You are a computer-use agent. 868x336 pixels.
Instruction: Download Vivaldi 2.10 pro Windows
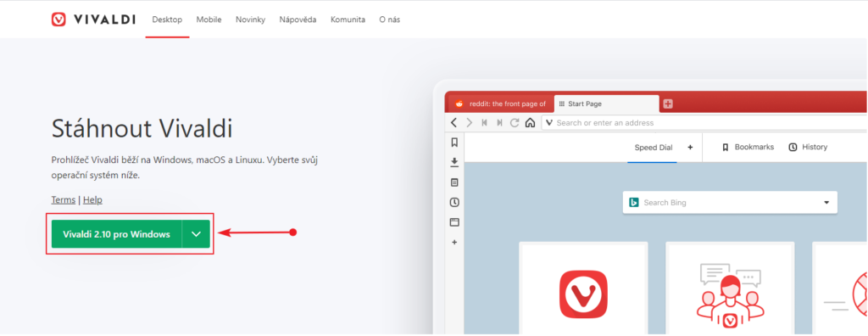116,234
